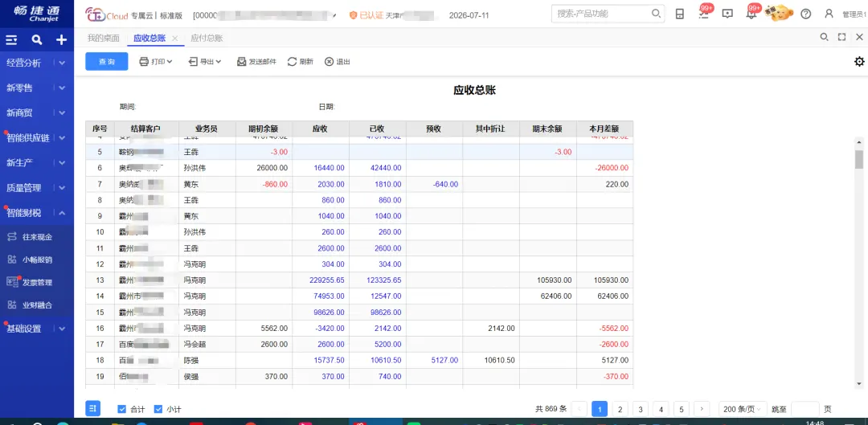Open 往来现金 in the sidebar
This screenshot has width=868, height=425.
tap(37, 237)
